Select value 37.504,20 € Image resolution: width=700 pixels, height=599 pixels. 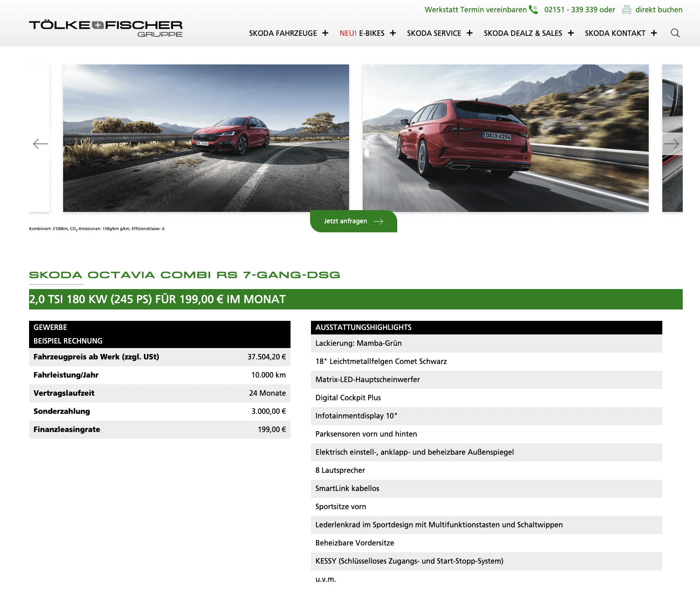pos(267,357)
